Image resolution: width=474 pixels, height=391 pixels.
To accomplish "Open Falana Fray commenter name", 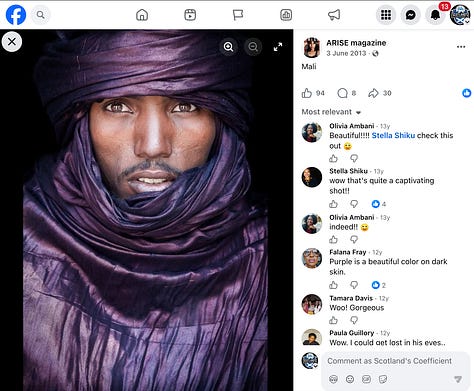I will tap(348, 252).
